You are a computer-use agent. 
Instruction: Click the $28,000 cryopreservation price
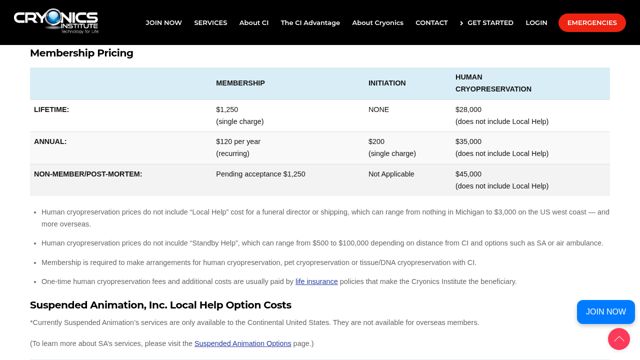[x=468, y=110]
